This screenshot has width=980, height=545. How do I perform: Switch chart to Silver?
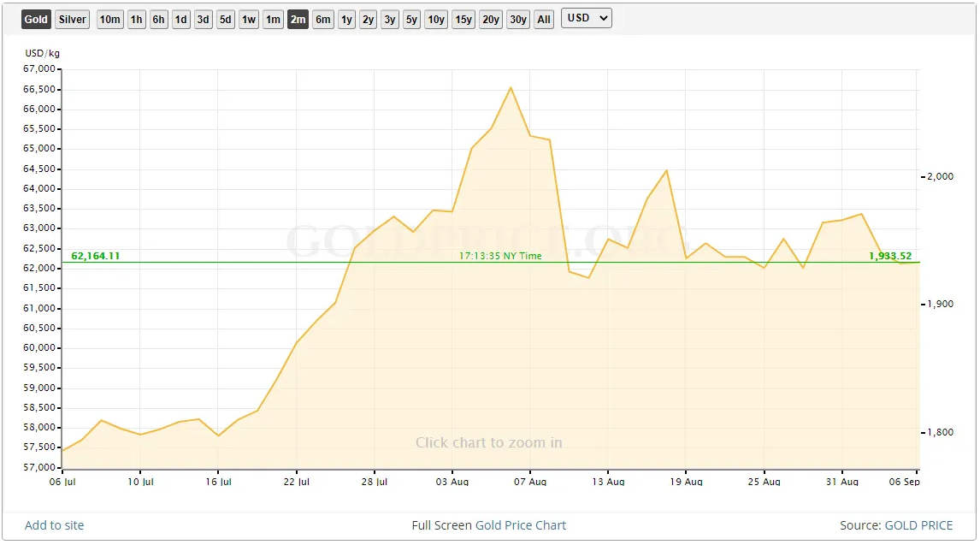[x=73, y=20]
